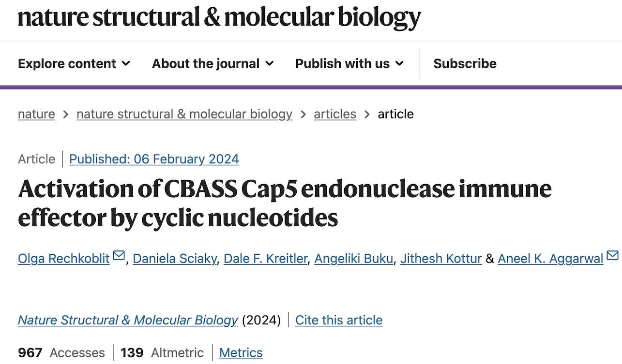This screenshot has height=364, width=622.
Task: View author Dale F. Kreitler details
Action: pos(266,259)
